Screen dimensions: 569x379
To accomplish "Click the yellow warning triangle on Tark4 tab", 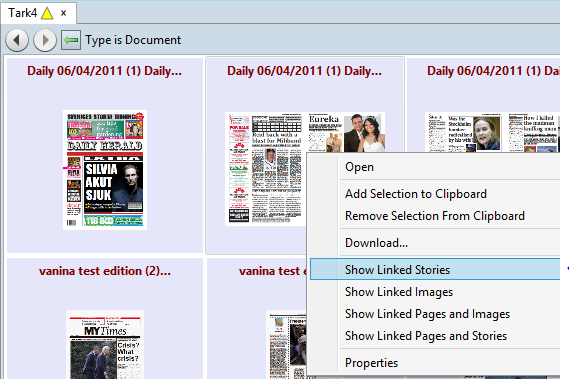I will (x=47, y=13).
